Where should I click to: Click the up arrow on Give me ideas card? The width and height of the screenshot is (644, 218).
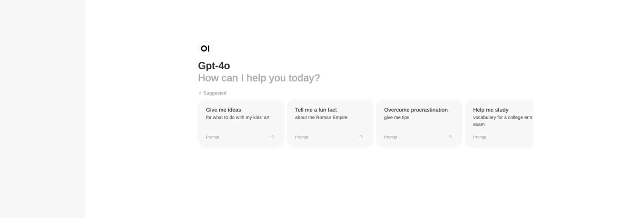tap(272, 137)
